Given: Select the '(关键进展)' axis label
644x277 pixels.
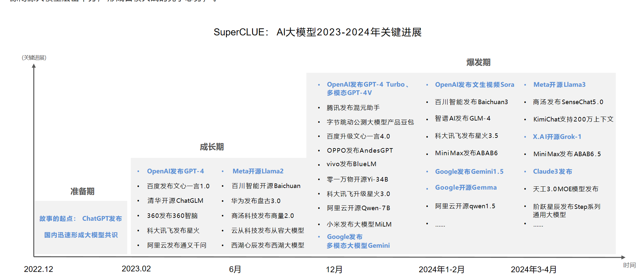Looking at the screenshot, I should pos(34,58).
